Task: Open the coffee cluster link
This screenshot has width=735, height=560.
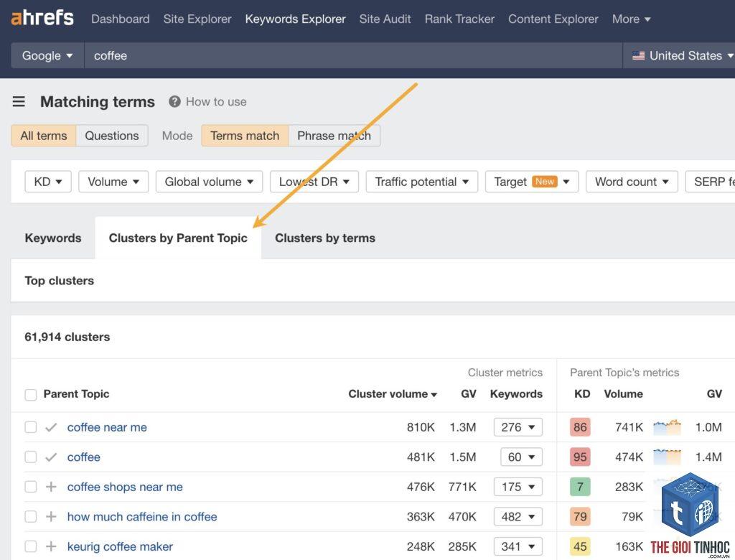Action: (x=83, y=457)
